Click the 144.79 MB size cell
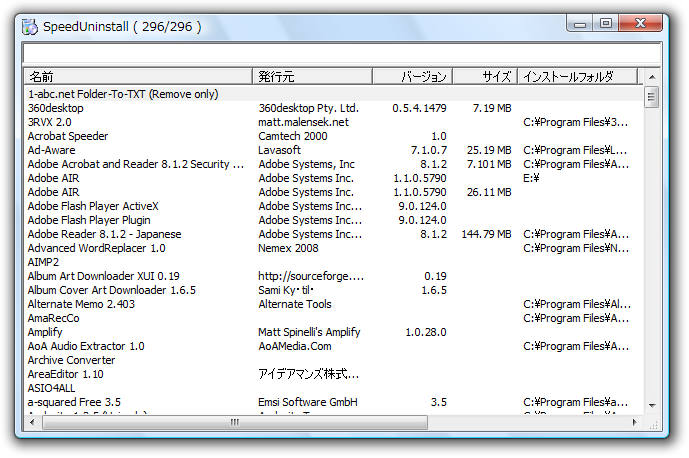 (486, 234)
